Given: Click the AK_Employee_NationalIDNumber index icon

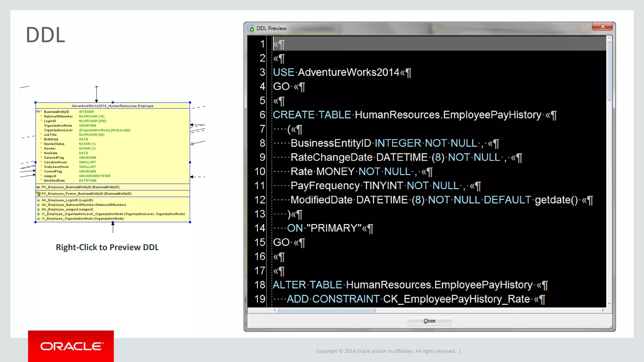Looking at the screenshot, I should tap(38, 205).
